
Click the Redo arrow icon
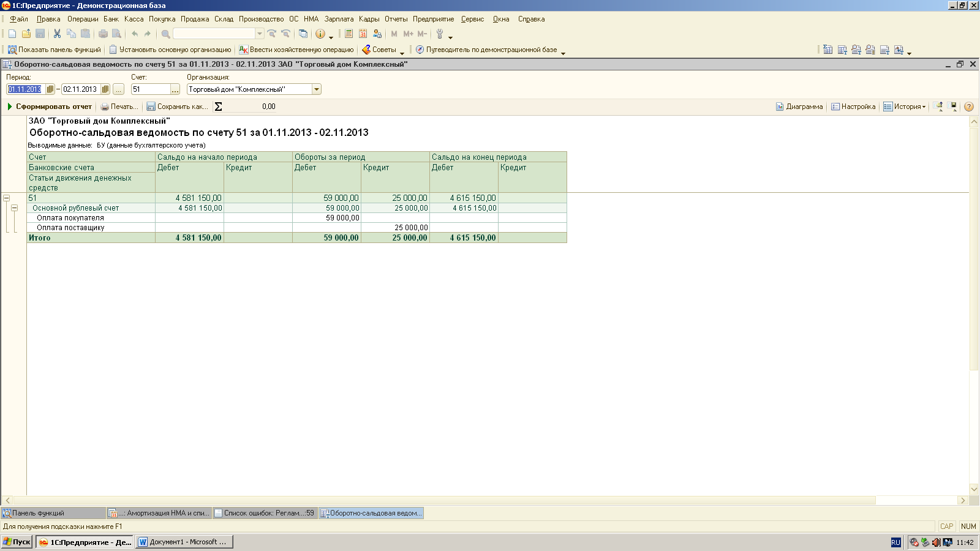148,34
